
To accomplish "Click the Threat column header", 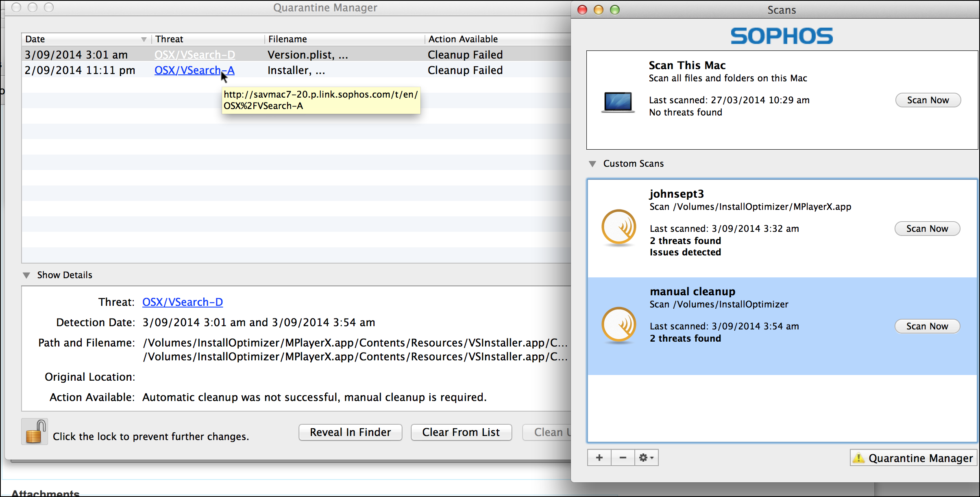I will (208, 39).
